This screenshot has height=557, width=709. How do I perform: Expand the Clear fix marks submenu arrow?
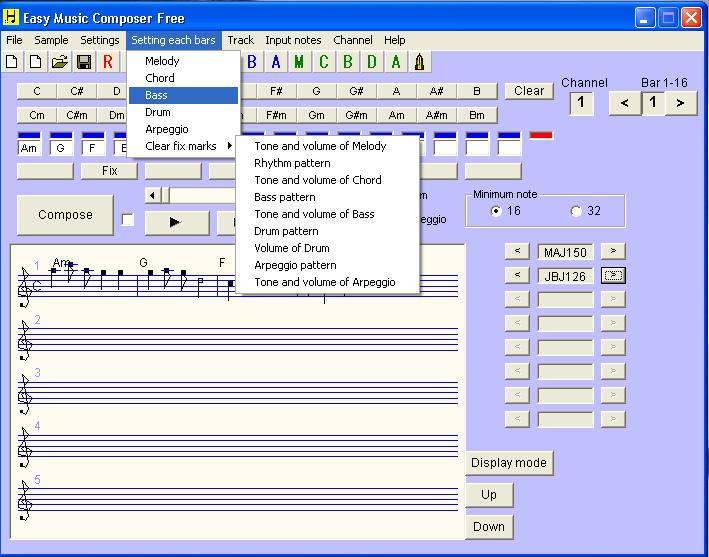(230, 146)
